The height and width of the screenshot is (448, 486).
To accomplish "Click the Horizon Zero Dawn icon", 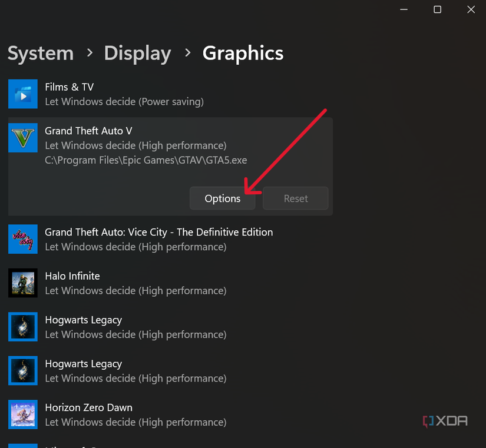I will coord(22,414).
